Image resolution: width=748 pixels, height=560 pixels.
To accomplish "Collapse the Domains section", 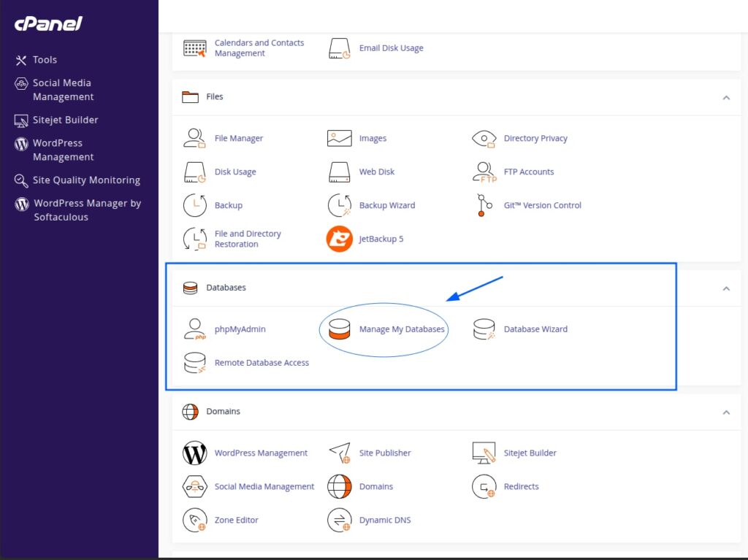I will pyautogui.click(x=726, y=412).
